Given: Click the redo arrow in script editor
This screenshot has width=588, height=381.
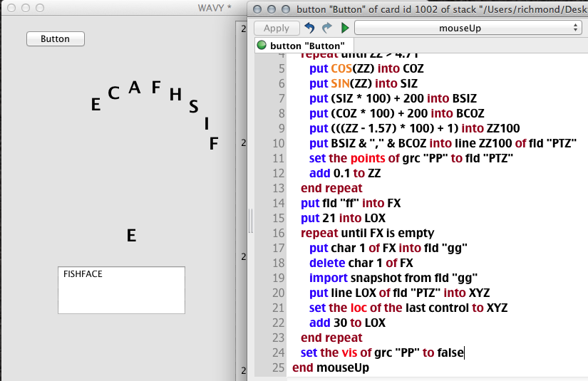Looking at the screenshot, I should click(x=327, y=28).
